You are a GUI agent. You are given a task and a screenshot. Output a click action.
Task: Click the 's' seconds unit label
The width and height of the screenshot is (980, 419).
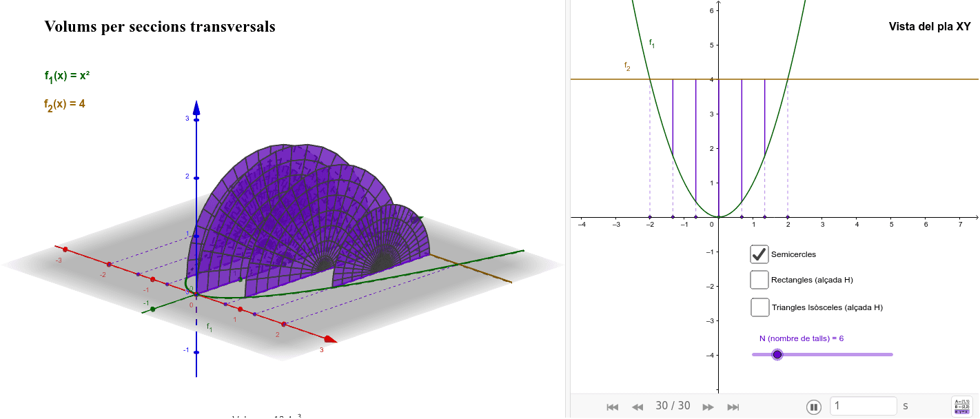(906, 406)
